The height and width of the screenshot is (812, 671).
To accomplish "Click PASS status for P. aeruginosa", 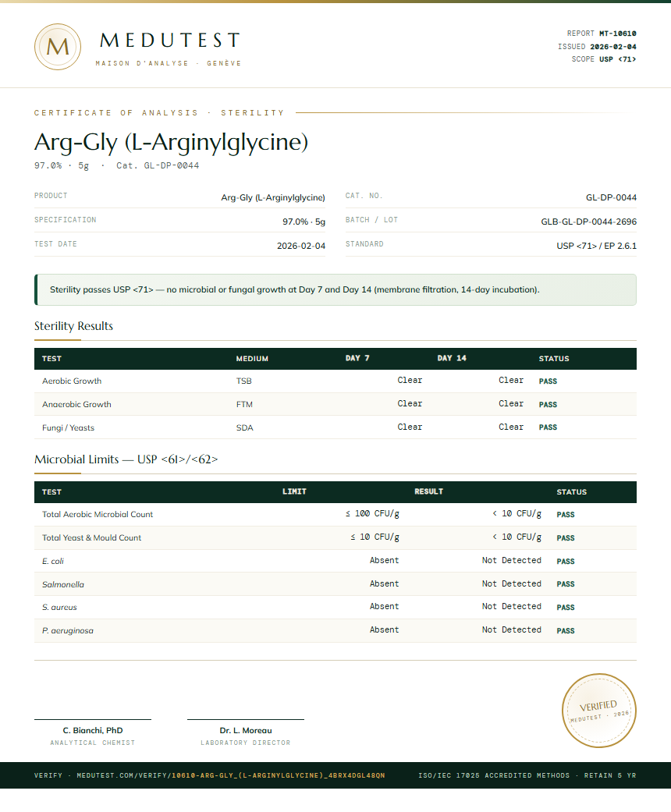I will point(566,631).
